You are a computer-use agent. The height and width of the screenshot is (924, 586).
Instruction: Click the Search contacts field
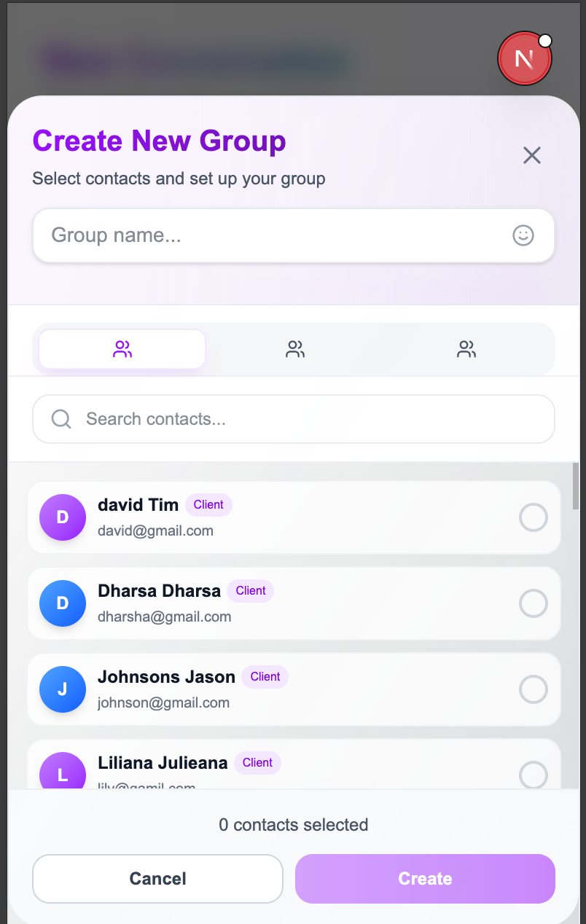(306, 419)
